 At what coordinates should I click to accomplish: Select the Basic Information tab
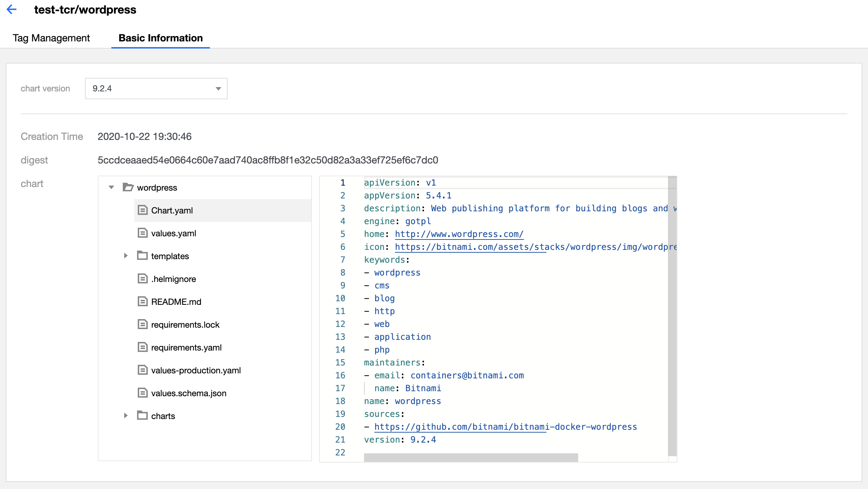coord(161,38)
